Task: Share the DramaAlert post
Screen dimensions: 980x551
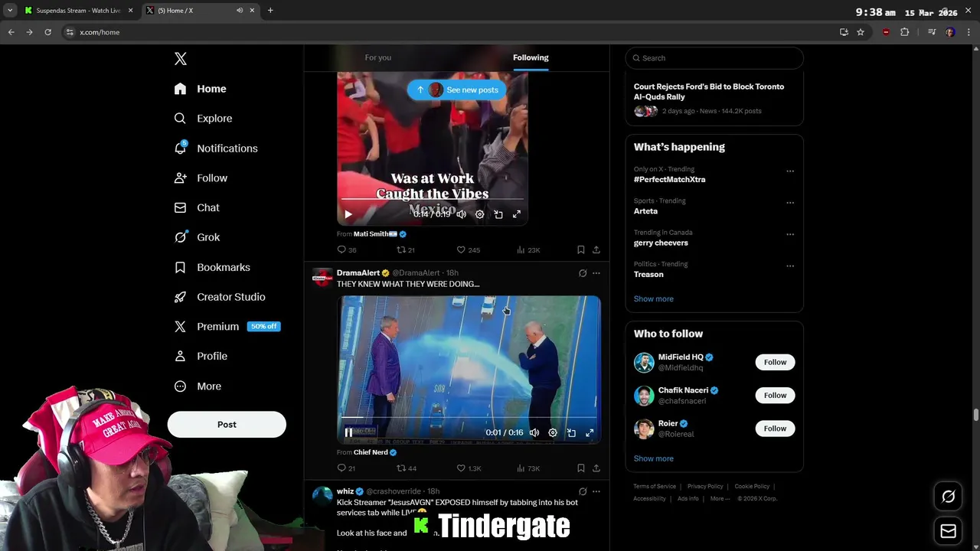Action: click(596, 468)
